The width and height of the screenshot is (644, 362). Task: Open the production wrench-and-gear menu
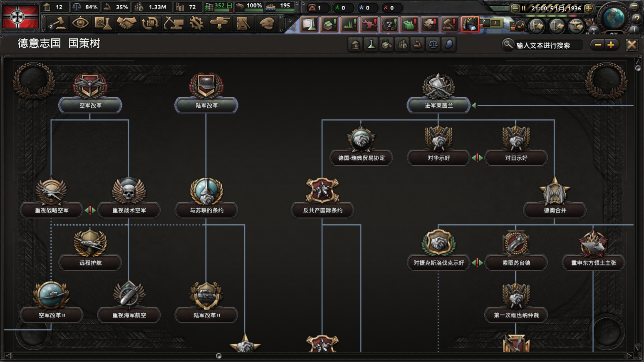tap(196, 23)
